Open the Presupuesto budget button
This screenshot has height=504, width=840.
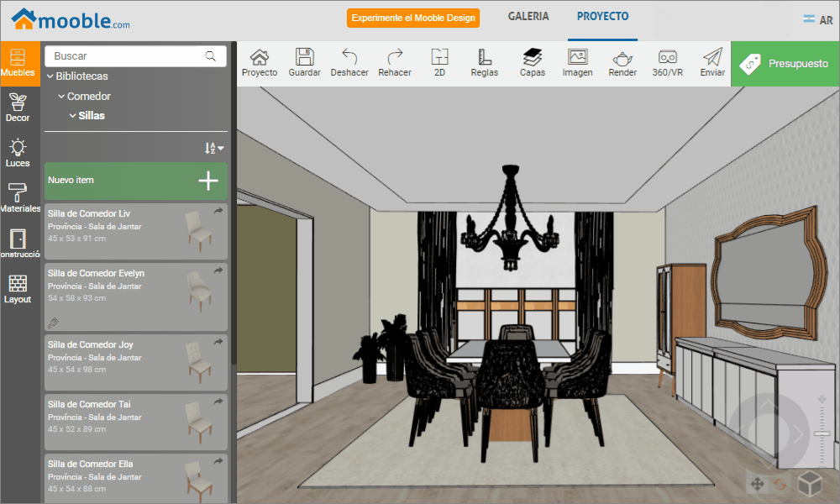785,64
